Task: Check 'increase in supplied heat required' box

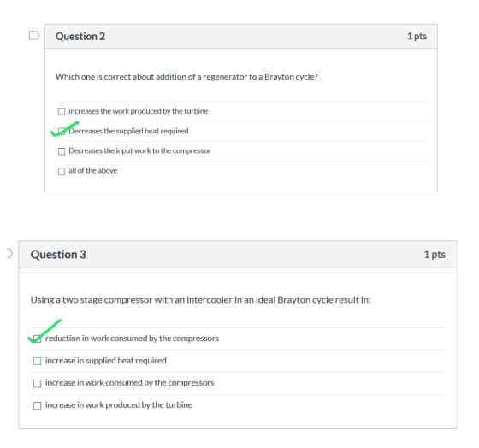Action: (x=38, y=361)
